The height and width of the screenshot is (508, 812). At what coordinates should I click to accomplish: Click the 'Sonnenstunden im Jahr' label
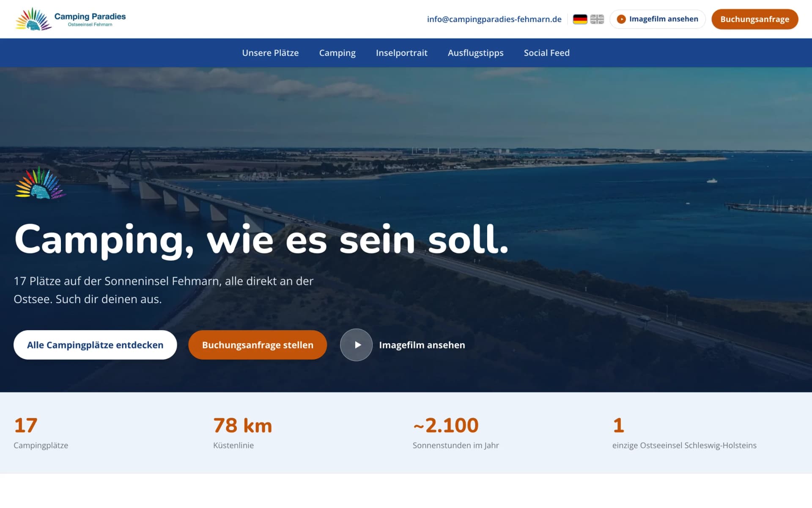[x=455, y=445]
